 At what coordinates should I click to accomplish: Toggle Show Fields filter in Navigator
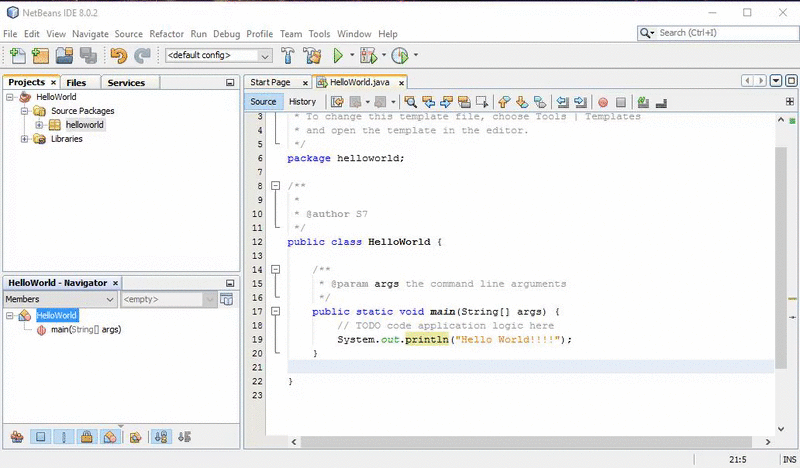(x=41, y=437)
